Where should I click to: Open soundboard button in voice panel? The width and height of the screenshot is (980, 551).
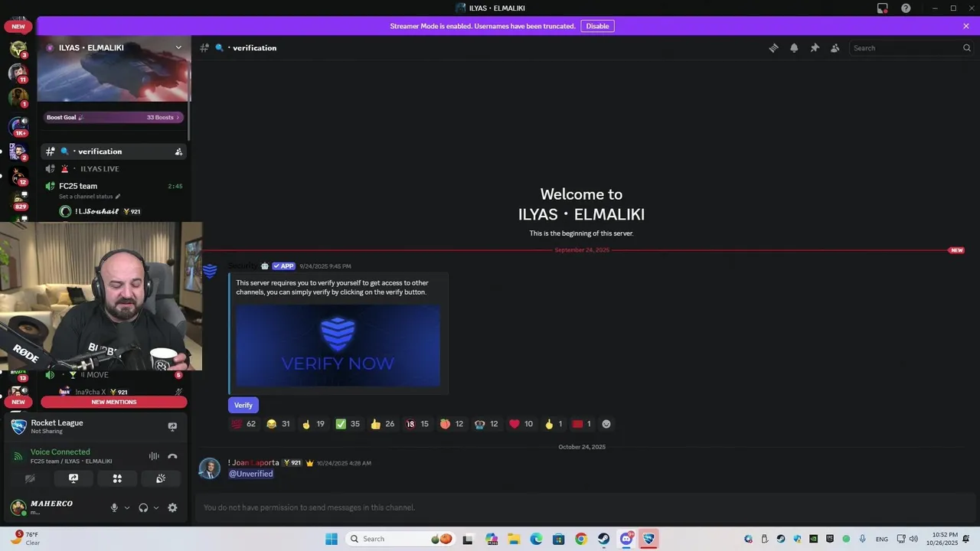161,478
